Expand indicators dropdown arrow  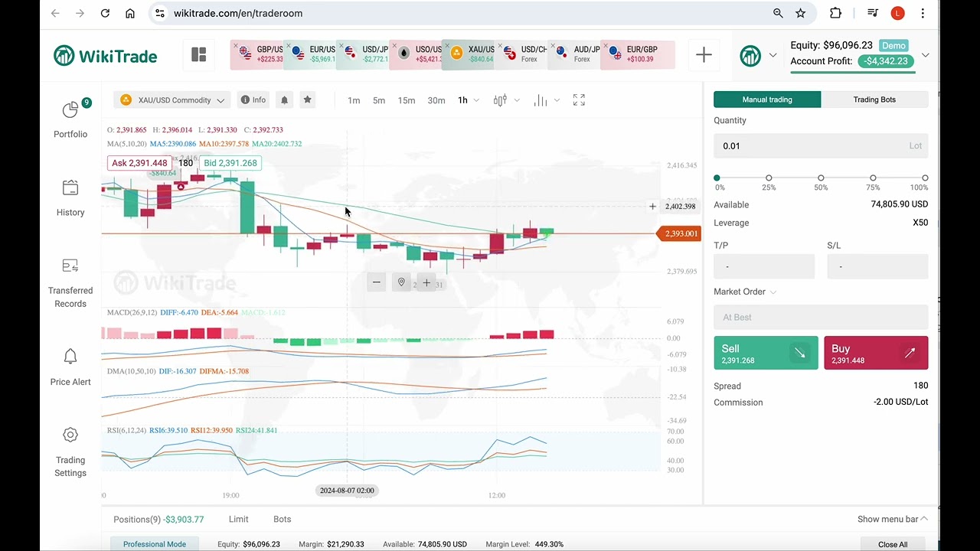click(x=557, y=100)
